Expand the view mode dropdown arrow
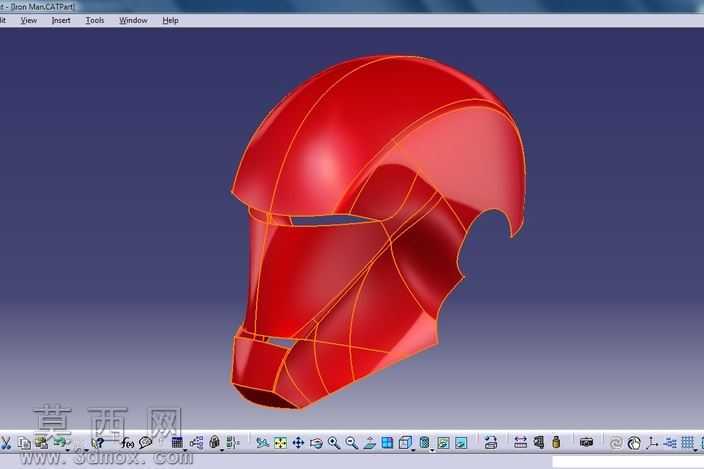Viewport: 704px width, 469px height. [432, 449]
